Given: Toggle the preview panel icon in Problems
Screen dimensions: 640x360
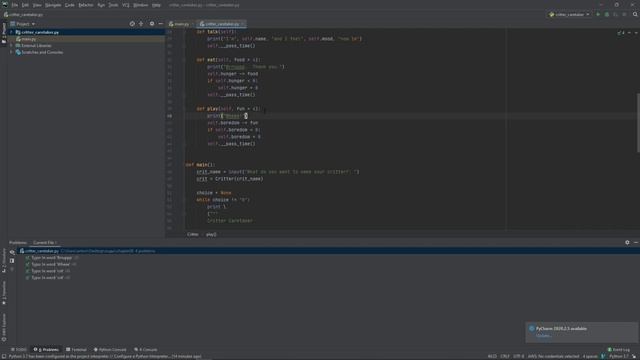Looking at the screenshot, I should point(12,261).
